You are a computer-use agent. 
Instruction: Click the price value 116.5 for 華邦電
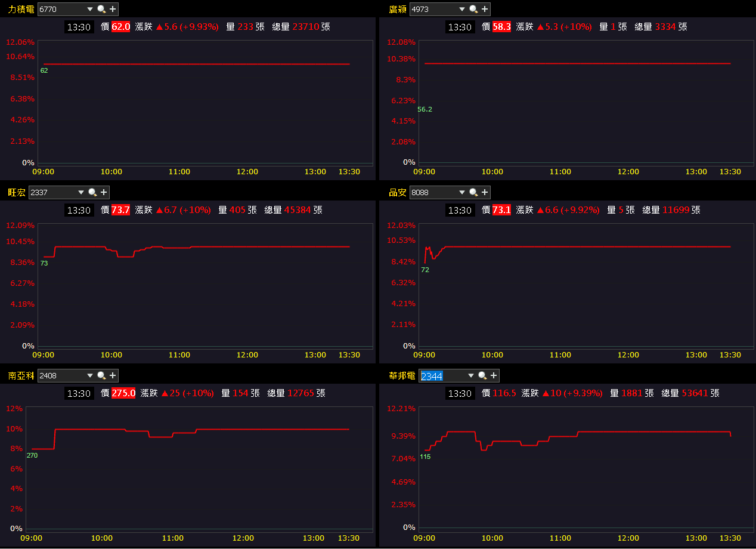tap(504, 393)
